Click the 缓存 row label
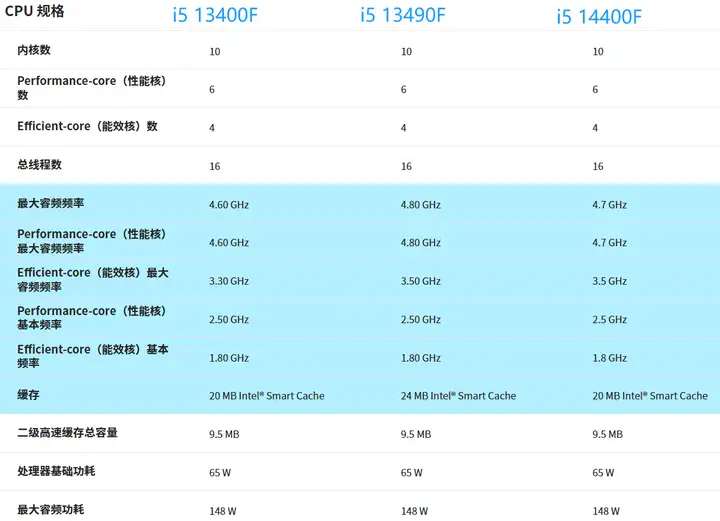Viewport: 720px width, 521px height. click(x=28, y=395)
